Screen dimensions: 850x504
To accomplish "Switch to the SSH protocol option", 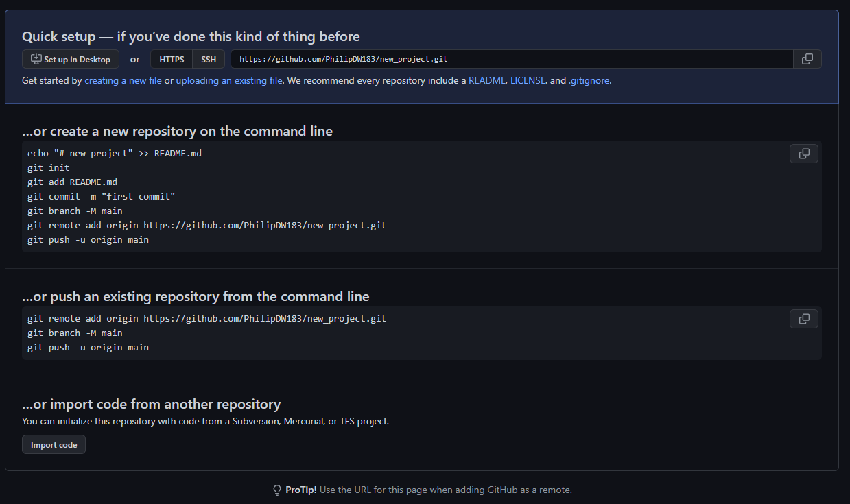I will 209,59.
